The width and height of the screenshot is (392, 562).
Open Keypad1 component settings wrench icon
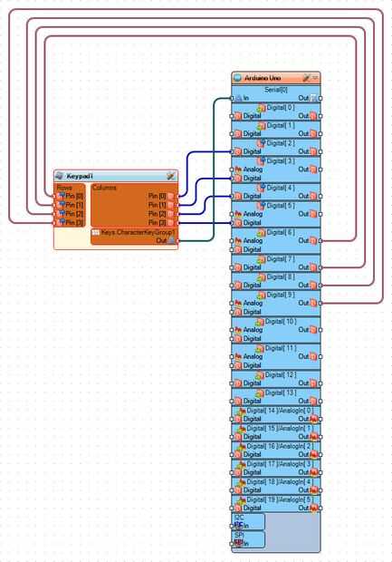(171, 176)
